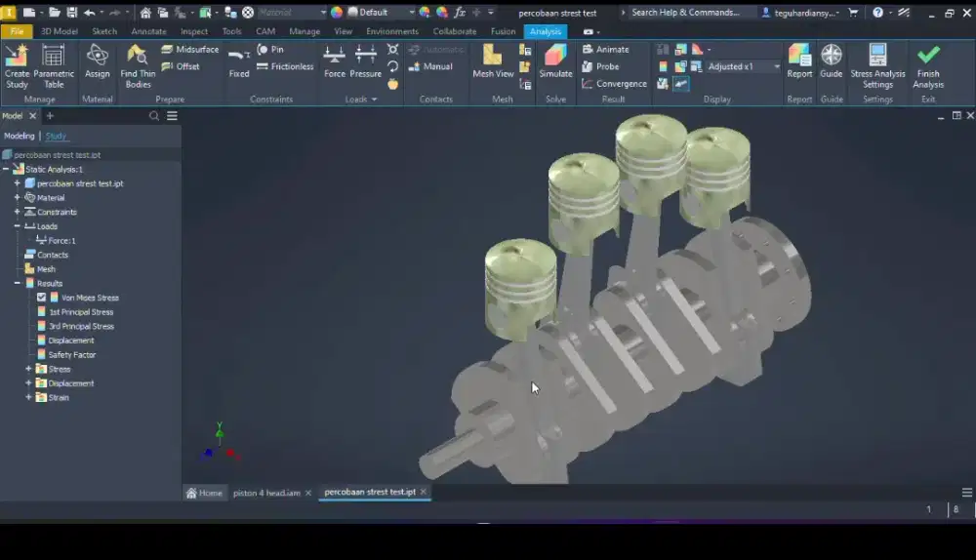The width and height of the screenshot is (976, 560).
Task: Switch to the 3D Model ribbon tab
Action: click(60, 31)
